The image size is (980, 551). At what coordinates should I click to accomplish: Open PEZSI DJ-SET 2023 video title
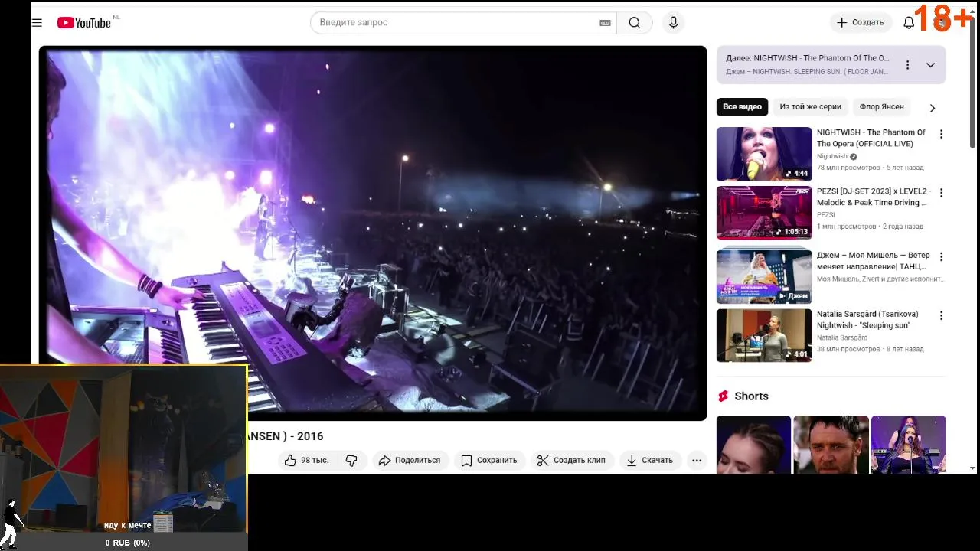pyautogui.click(x=874, y=197)
